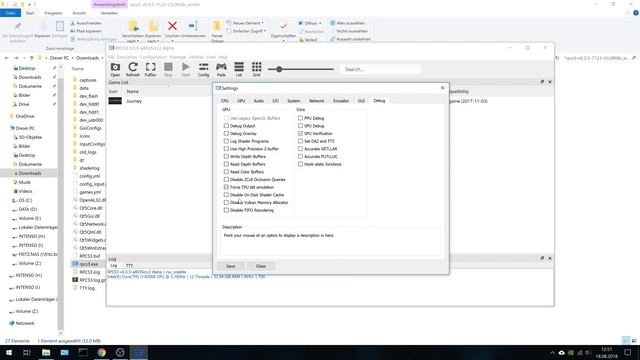Screen dimensions: 640x360
Task: Switch to the Emulator settings tab
Action: pos(341,101)
